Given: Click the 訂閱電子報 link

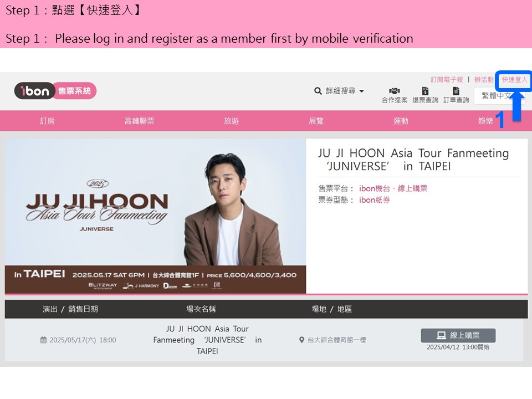Looking at the screenshot, I should [x=447, y=80].
